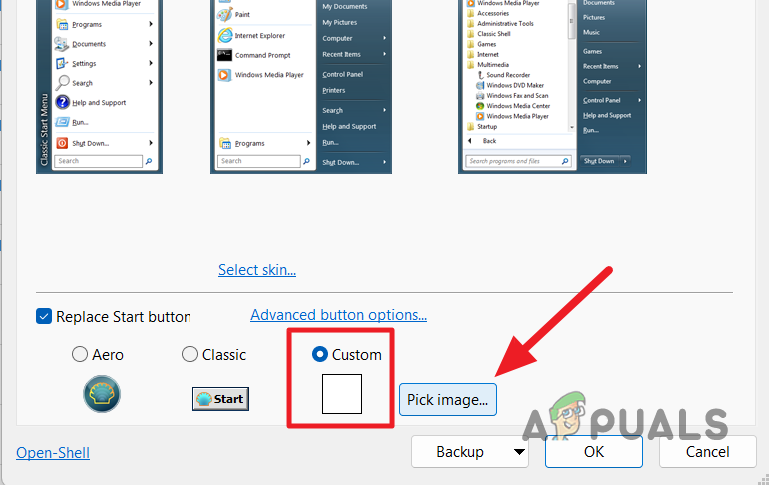Click Administrative Tools folder entry
Screen dimensions: 769x485
[505, 24]
